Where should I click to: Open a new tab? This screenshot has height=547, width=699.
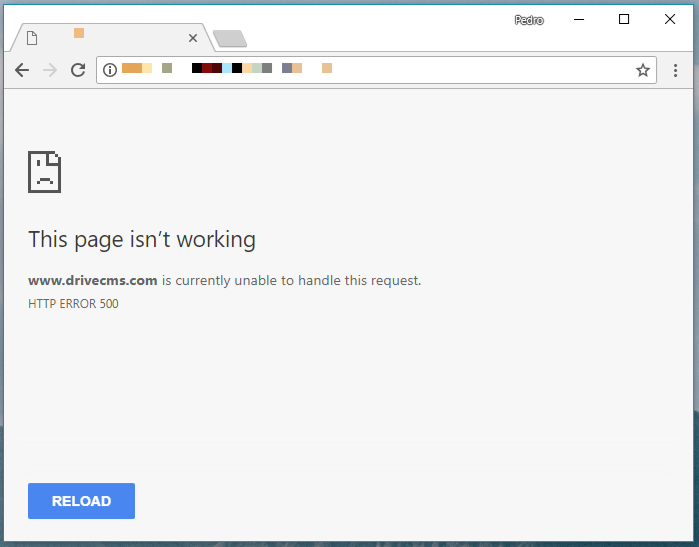230,38
